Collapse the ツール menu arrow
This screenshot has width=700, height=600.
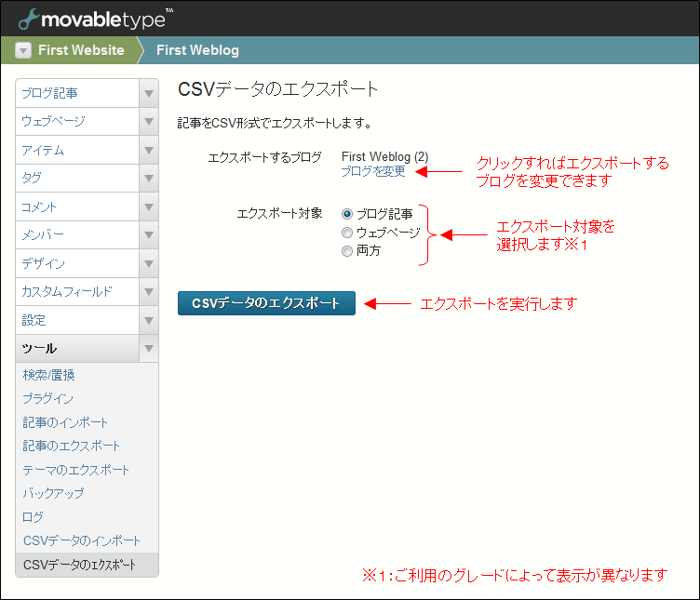pos(149,349)
